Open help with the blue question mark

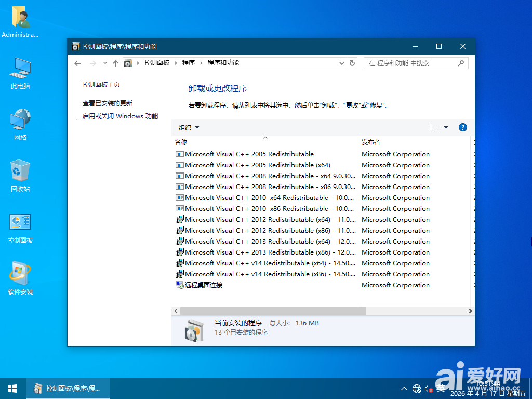click(x=462, y=127)
